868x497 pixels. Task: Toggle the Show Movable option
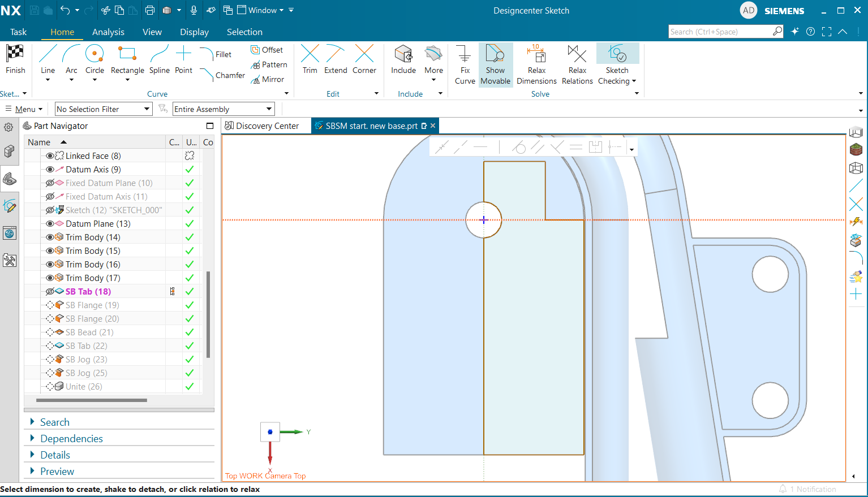496,64
